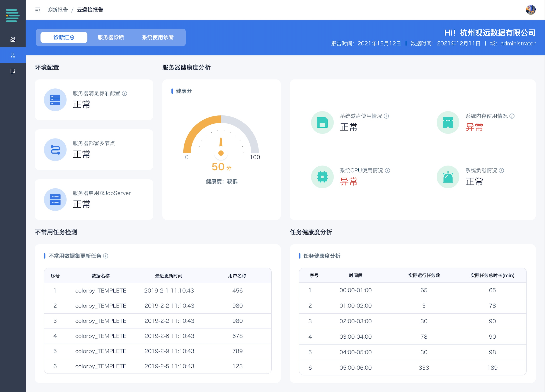
Task: Click the 用户名称 column header
Action: click(x=237, y=276)
